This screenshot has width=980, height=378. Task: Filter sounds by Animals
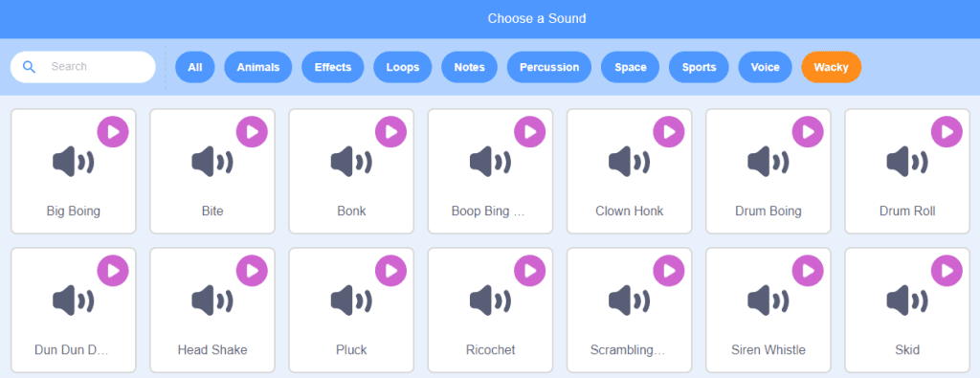coord(258,67)
